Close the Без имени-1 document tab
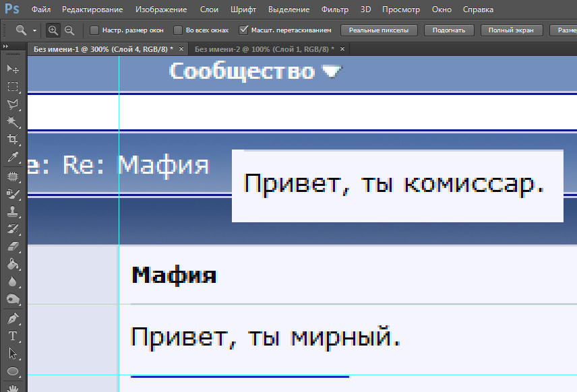Image resolution: width=577 pixels, height=392 pixels. tap(181, 49)
